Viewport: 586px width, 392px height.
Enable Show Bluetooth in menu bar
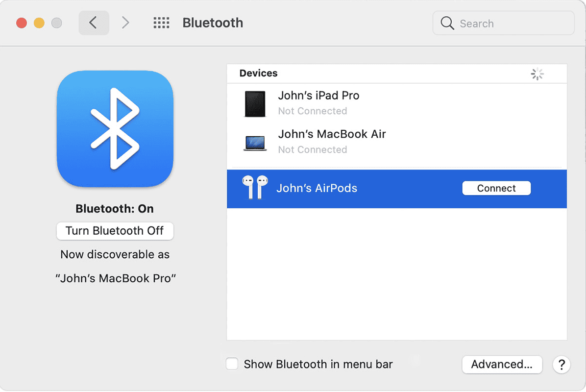click(x=232, y=364)
